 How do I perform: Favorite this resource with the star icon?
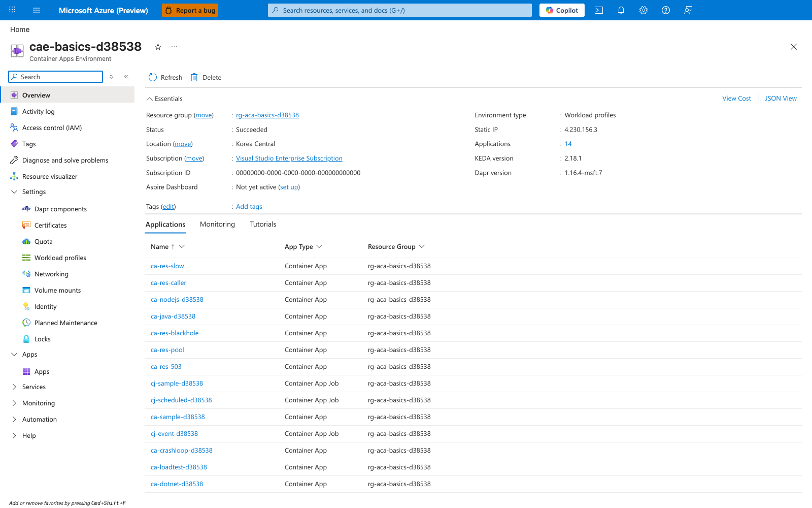158,47
